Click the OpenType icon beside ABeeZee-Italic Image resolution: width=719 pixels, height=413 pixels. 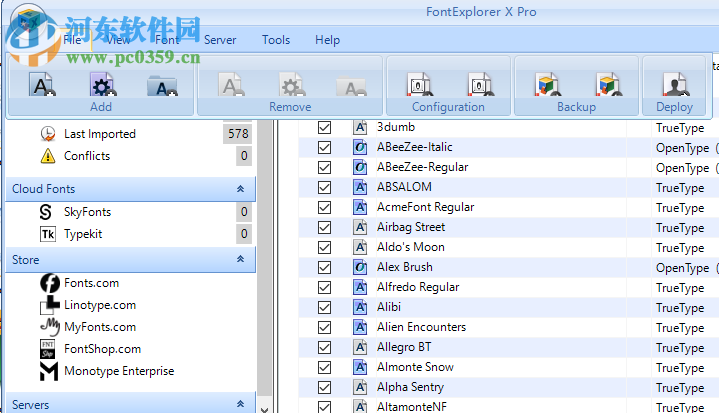(x=360, y=147)
